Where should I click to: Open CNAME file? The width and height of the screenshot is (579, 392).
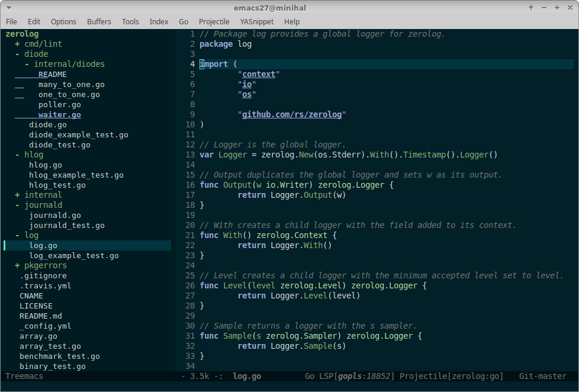coord(31,296)
